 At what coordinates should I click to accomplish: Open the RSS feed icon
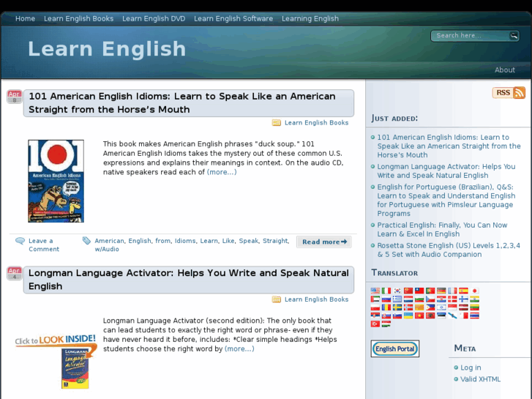coord(519,92)
